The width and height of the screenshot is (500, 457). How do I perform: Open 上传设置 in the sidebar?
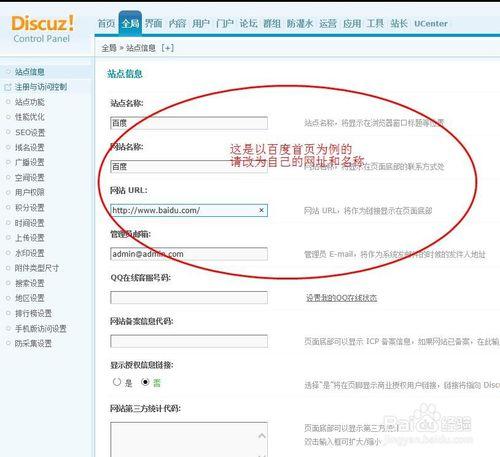(30, 238)
